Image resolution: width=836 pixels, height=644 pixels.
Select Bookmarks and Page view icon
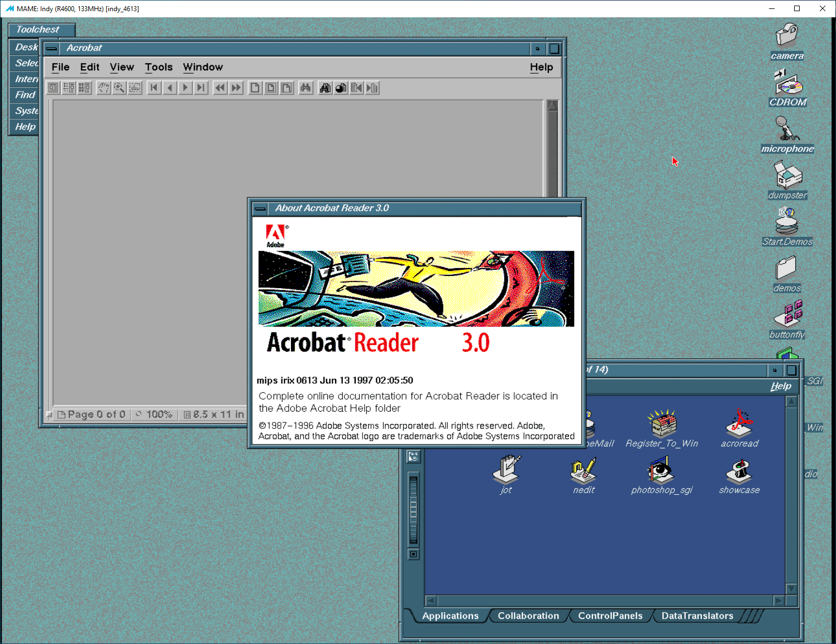tap(69, 88)
